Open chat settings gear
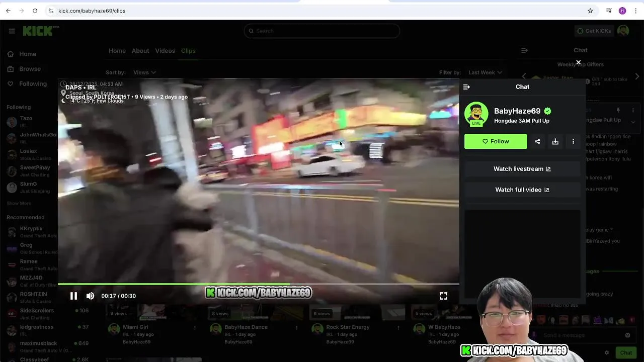 click(606, 353)
